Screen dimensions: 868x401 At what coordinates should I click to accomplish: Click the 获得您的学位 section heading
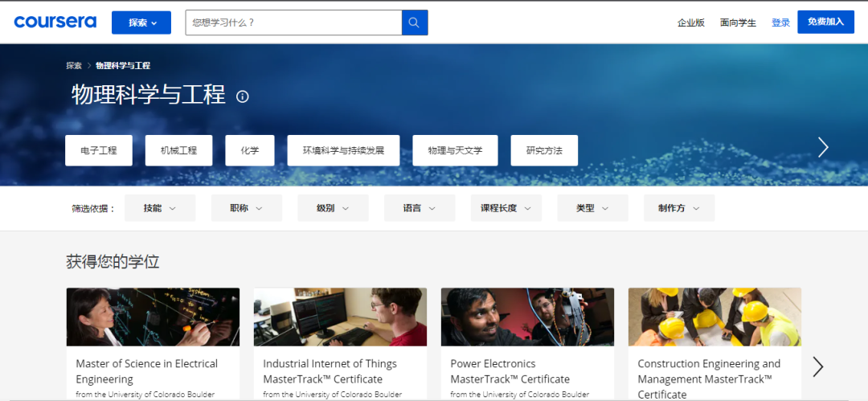point(113,261)
